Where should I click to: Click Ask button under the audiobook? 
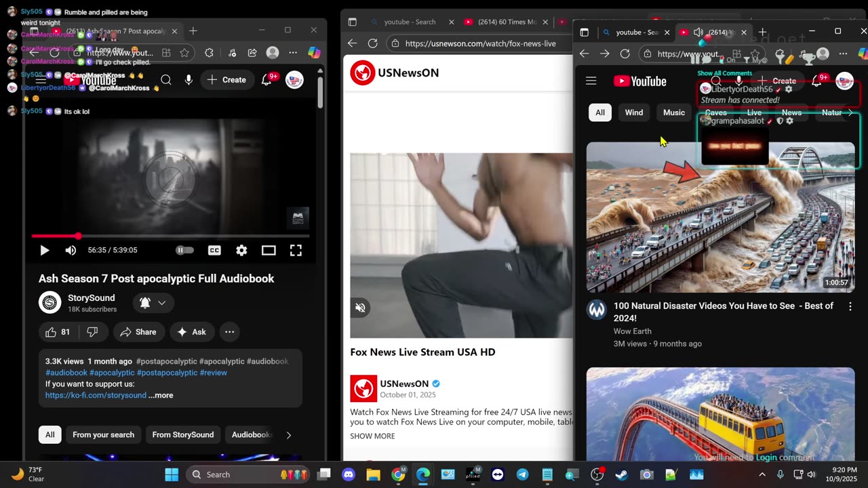pos(192,332)
